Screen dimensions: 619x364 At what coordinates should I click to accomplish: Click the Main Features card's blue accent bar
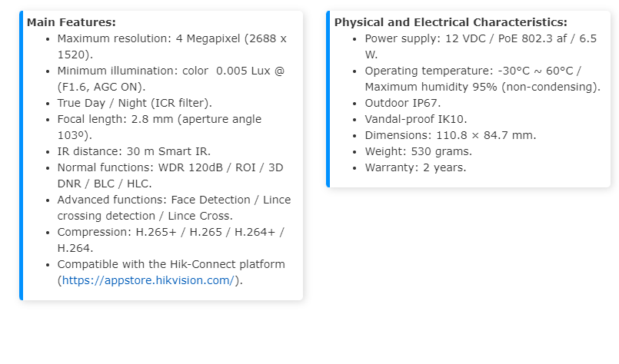coord(22,155)
